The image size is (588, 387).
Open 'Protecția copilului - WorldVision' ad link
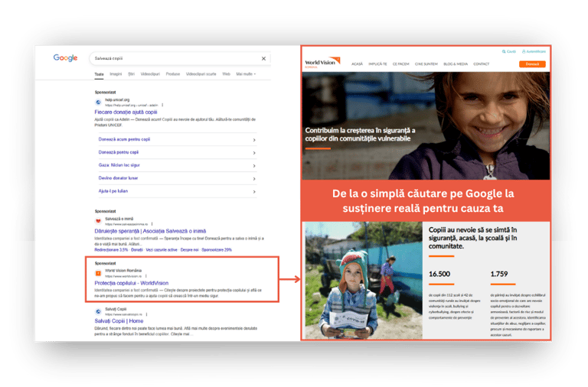tap(131, 283)
